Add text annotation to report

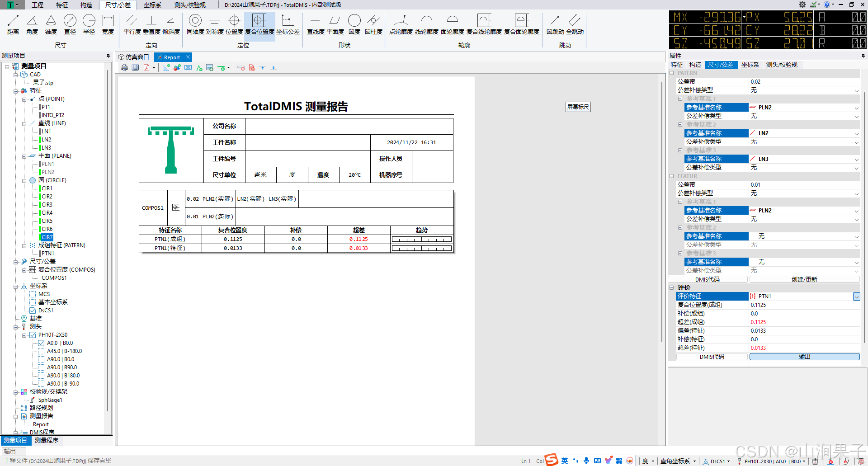(199, 68)
